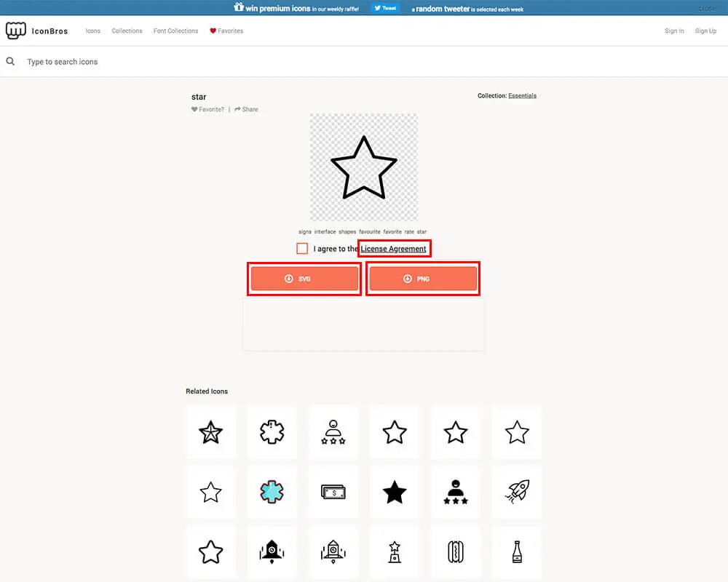Click the 'signs' tag

(305, 231)
